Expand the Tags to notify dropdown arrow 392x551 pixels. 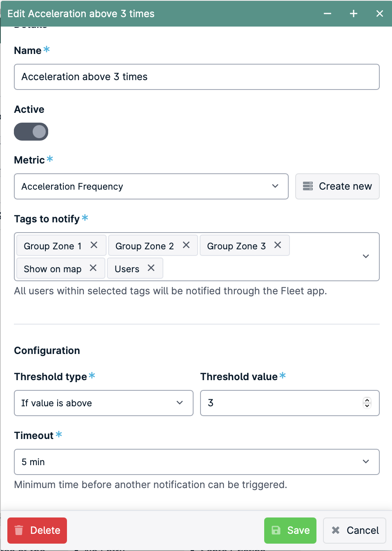tap(366, 256)
